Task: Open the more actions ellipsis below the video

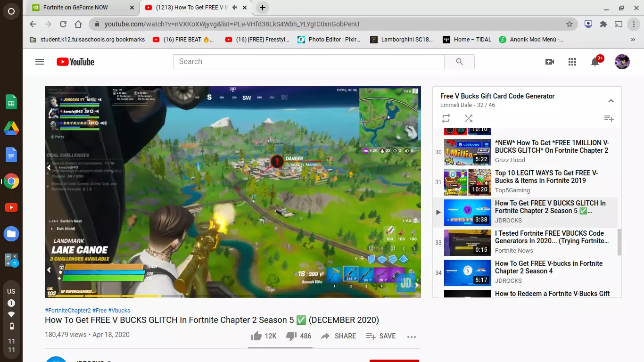Action: tap(412, 337)
